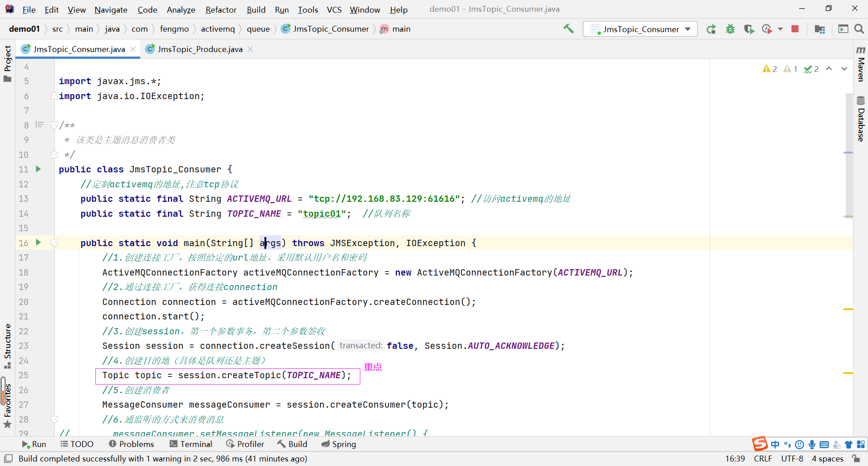Open the Favorites tool window
Image resolution: width=868 pixels, height=466 pixels.
pyautogui.click(x=7, y=406)
